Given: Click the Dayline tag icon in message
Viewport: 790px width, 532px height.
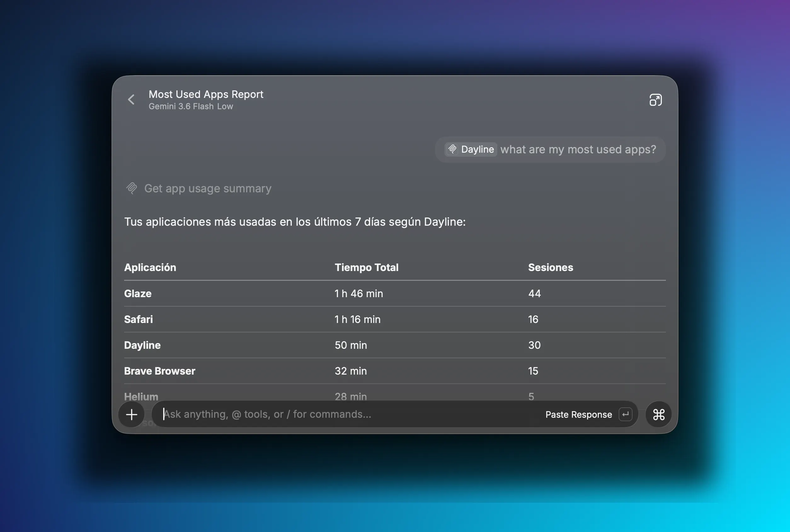Looking at the screenshot, I should pyautogui.click(x=452, y=149).
